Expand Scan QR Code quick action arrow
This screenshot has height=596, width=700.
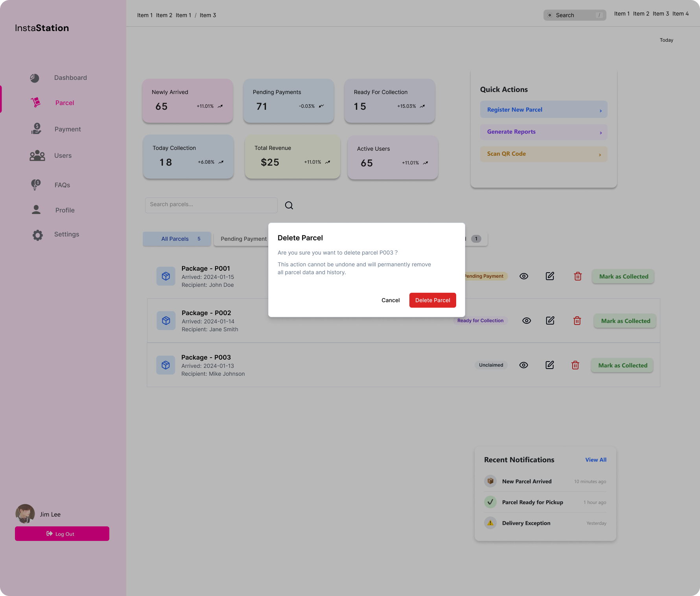[x=599, y=155]
